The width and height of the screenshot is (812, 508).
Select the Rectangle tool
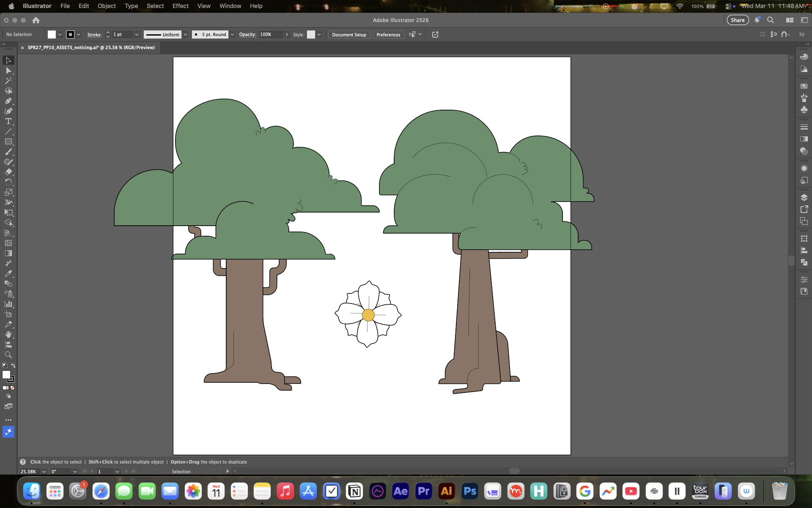pyautogui.click(x=8, y=142)
